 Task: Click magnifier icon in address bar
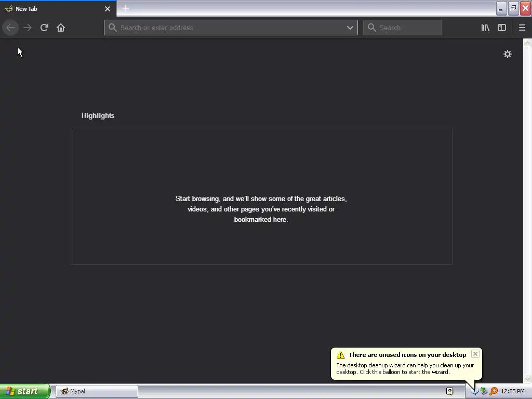pyautogui.click(x=113, y=28)
